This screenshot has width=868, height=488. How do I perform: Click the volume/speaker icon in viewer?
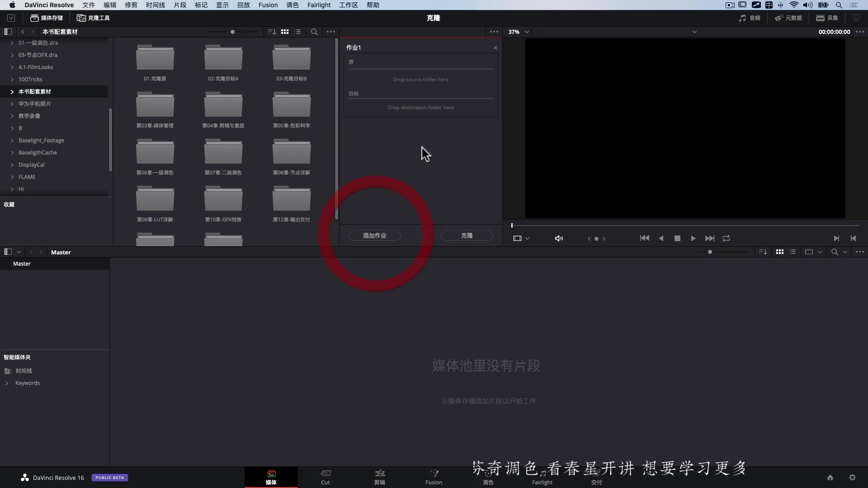tap(559, 238)
